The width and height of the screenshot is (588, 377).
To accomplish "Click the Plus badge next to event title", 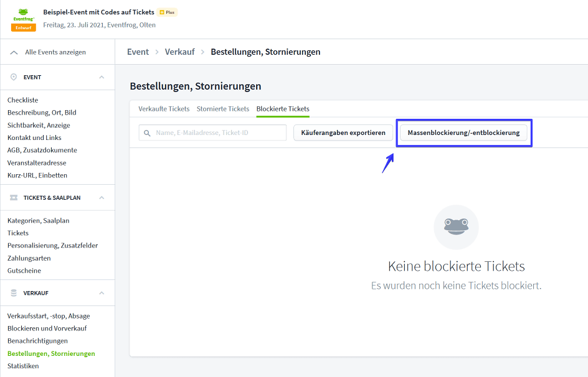I will pyautogui.click(x=167, y=12).
